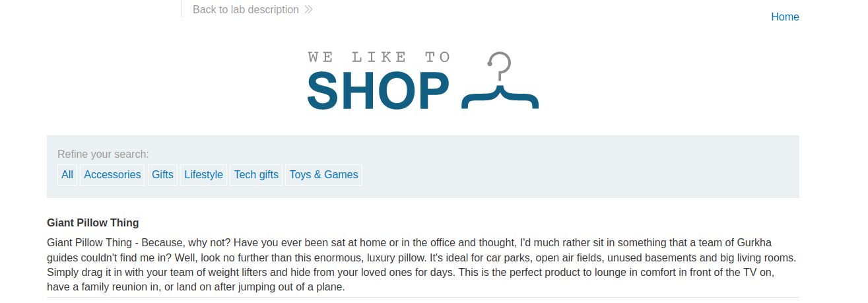Screen dimensions: 868x303
Task: Filter products by Accessories
Action: pyautogui.click(x=112, y=175)
